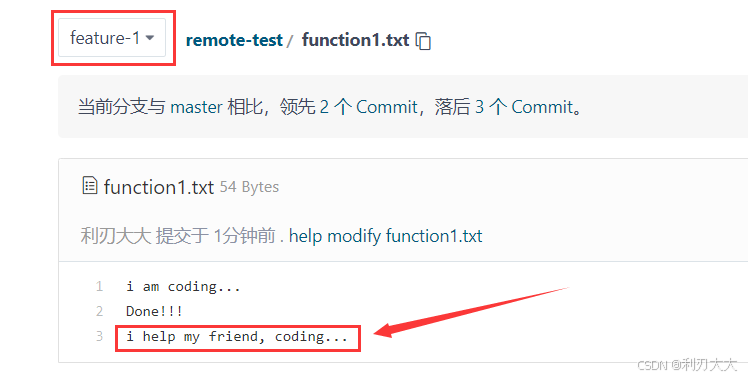This screenshot has height=378, width=748.
Task: Click the caret arrow beside feature-1
Action: tap(150, 38)
